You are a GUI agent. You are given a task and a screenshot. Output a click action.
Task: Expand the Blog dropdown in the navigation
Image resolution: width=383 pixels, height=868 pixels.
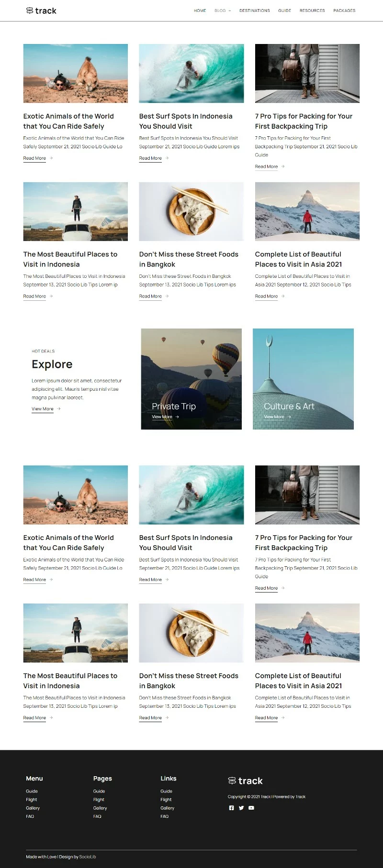coord(223,11)
